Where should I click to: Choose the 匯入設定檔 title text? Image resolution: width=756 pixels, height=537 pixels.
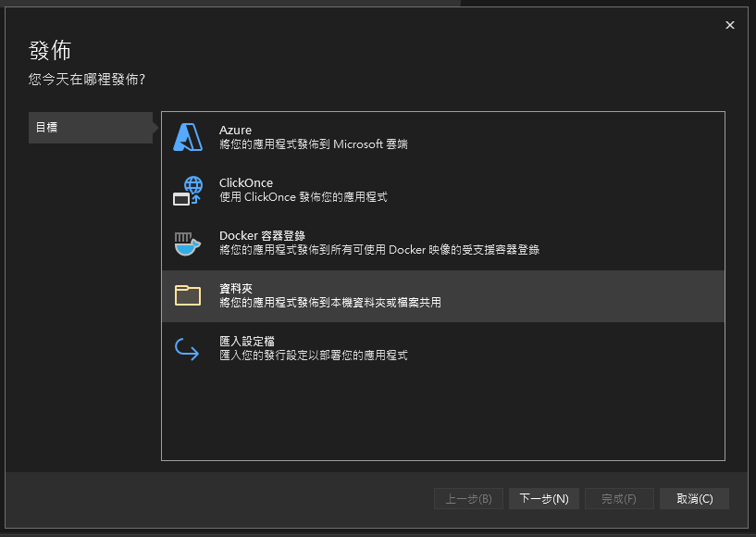point(247,342)
